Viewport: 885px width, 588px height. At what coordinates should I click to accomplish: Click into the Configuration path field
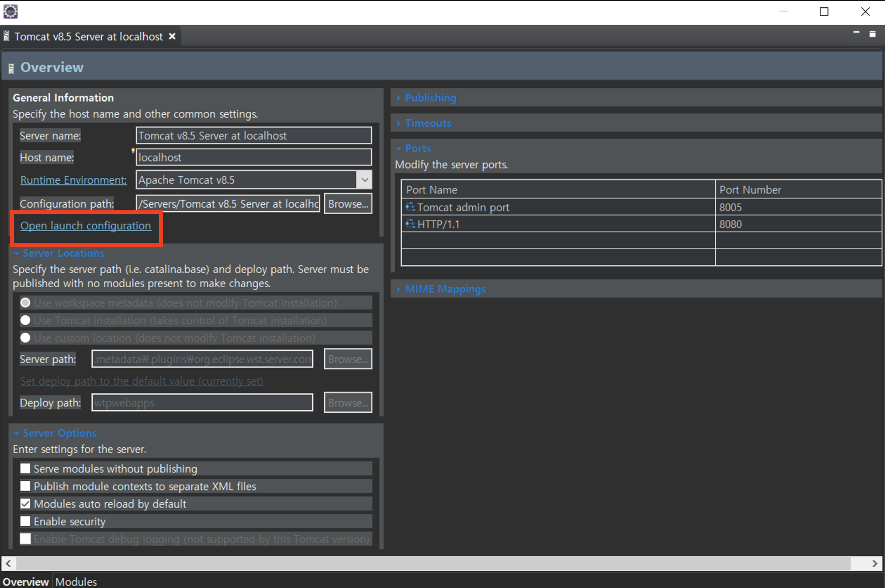(x=228, y=204)
